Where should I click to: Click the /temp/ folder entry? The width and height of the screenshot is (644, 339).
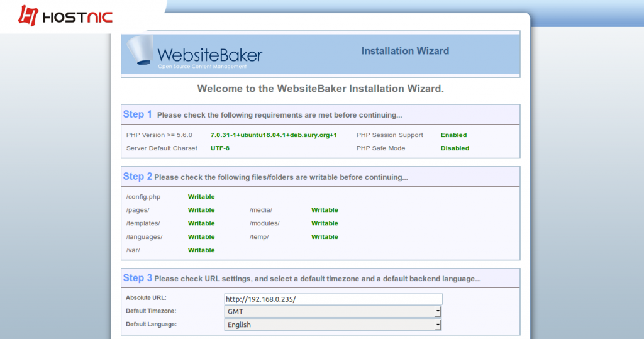[x=259, y=236]
